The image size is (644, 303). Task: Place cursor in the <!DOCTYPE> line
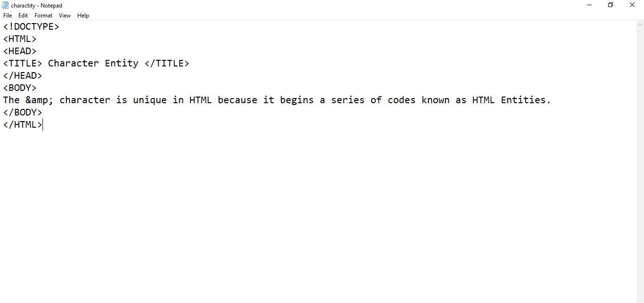click(31, 27)
